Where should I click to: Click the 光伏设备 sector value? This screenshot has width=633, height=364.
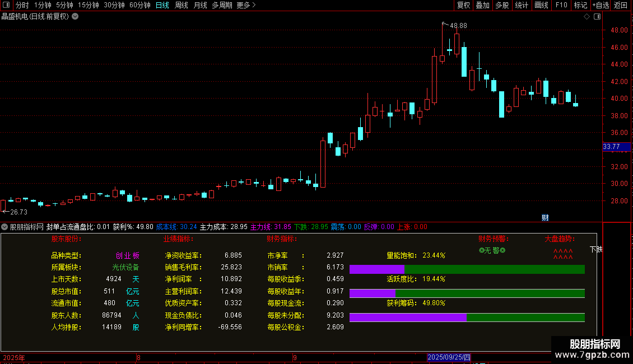(x=125, y=267)
